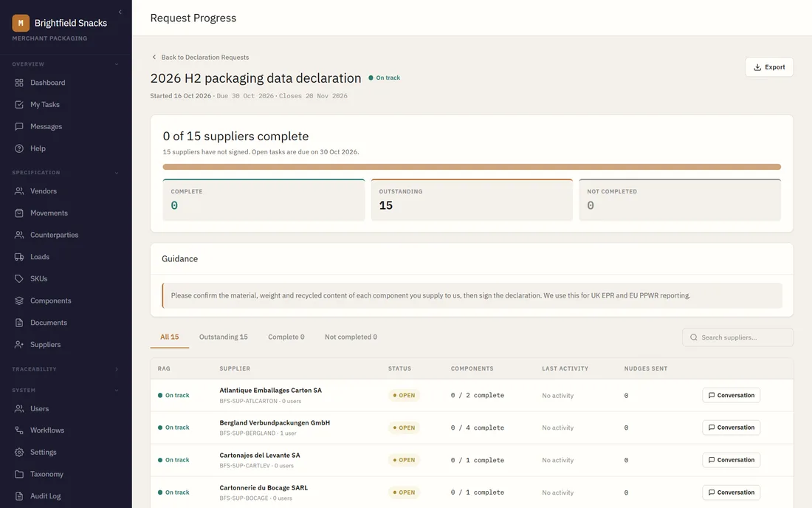Click OPEN status badge for Bergland Verbundpackungen

(404, 428)
